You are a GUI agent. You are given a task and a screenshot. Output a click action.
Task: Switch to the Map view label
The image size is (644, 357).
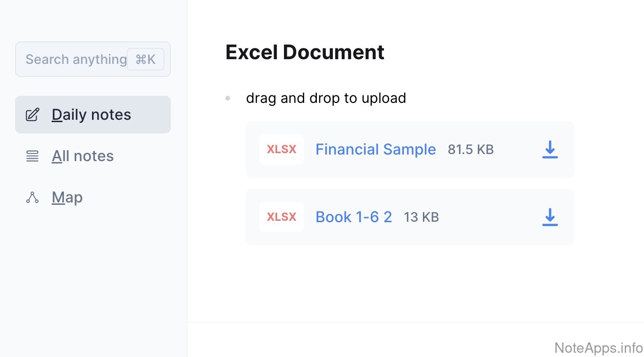pos(67,197)
